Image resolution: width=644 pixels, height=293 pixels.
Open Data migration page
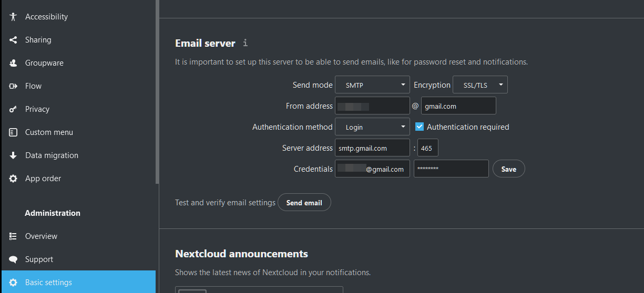coord(78,155)
